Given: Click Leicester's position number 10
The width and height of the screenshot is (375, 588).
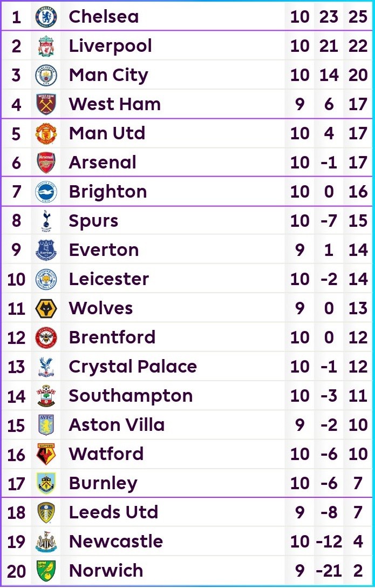Looking at the screenshot, I should coord(17,280).
